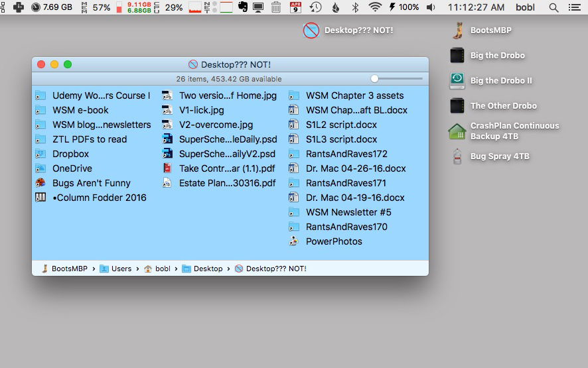Click the SuperSche...ailyV2.psd file icon
The height and width of the screenshot is (368, 588).
coord(167,154)
